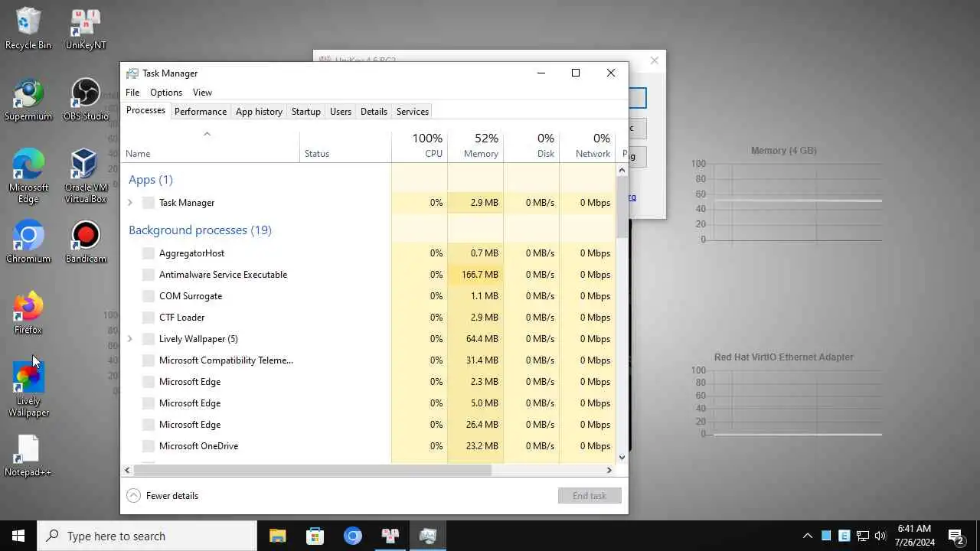Click the Antimalware Service Executable row icon
The image size is (980, 551).
coord(149,275)
